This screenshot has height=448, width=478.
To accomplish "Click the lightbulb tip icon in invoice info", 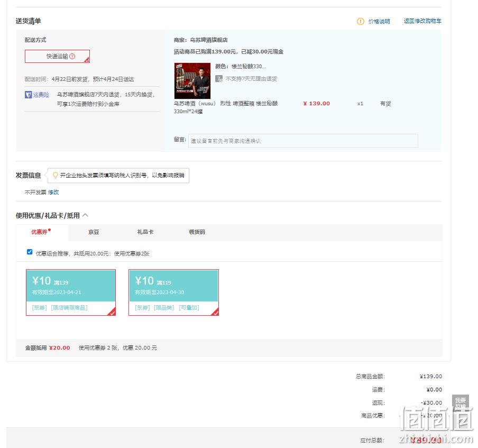I will click(55, 176).
